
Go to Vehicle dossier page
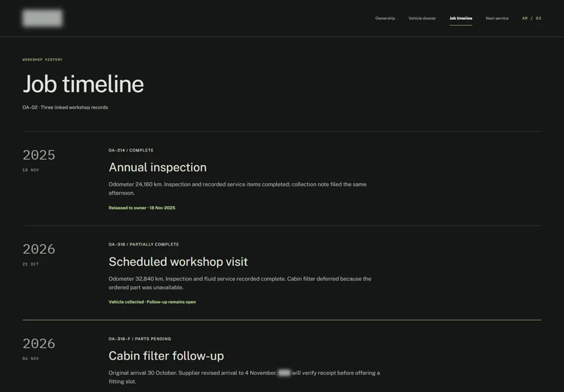tap(422, 18)
